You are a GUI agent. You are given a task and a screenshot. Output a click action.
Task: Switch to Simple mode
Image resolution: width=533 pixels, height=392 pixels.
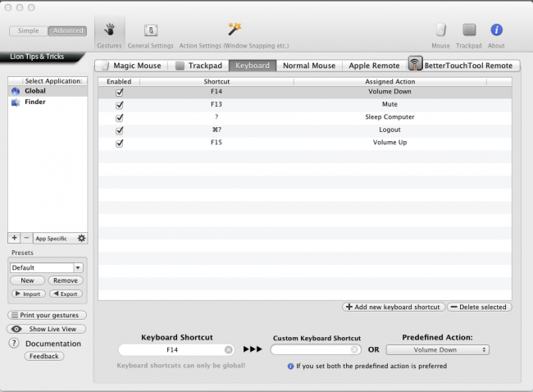[x=28, y=30]
